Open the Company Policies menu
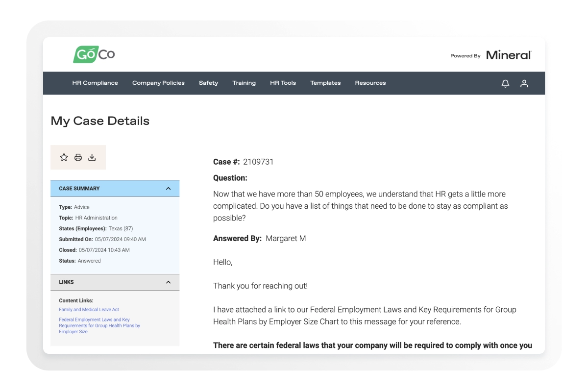588x392 pixels. point(158,83)
